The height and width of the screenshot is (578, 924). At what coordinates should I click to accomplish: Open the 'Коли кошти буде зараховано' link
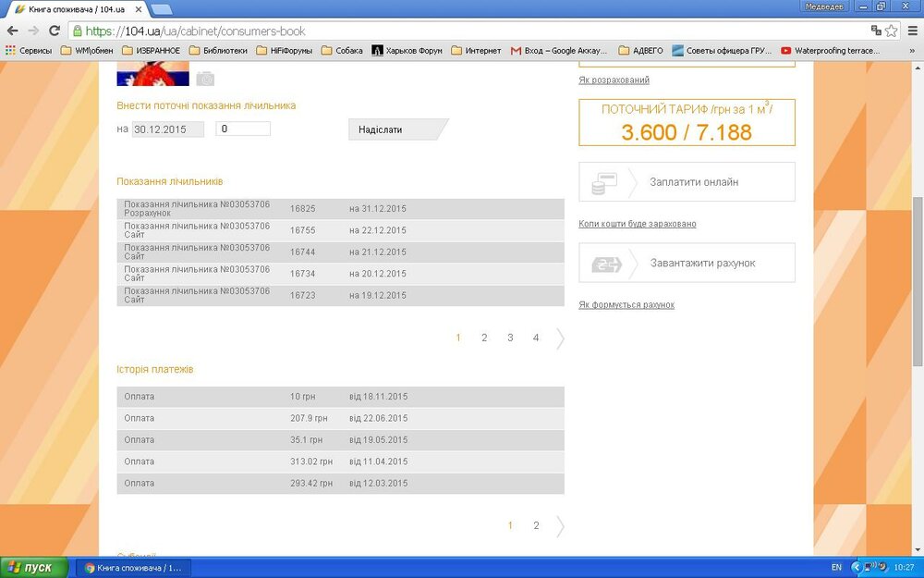[x=637, y=224]
